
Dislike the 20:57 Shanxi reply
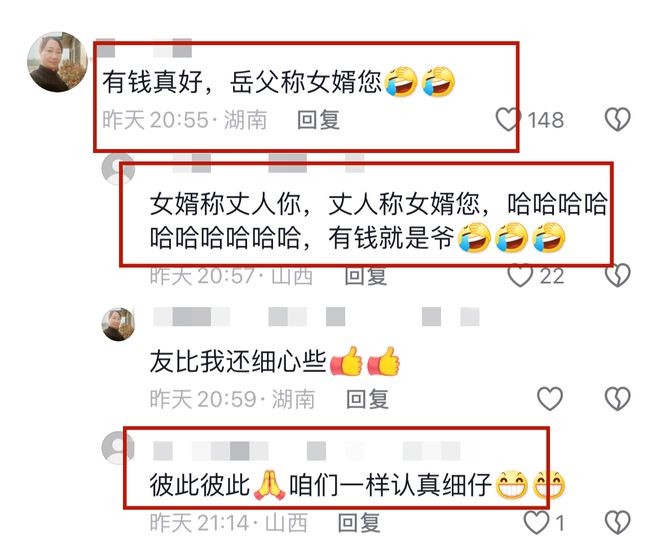tap(617, 276)
